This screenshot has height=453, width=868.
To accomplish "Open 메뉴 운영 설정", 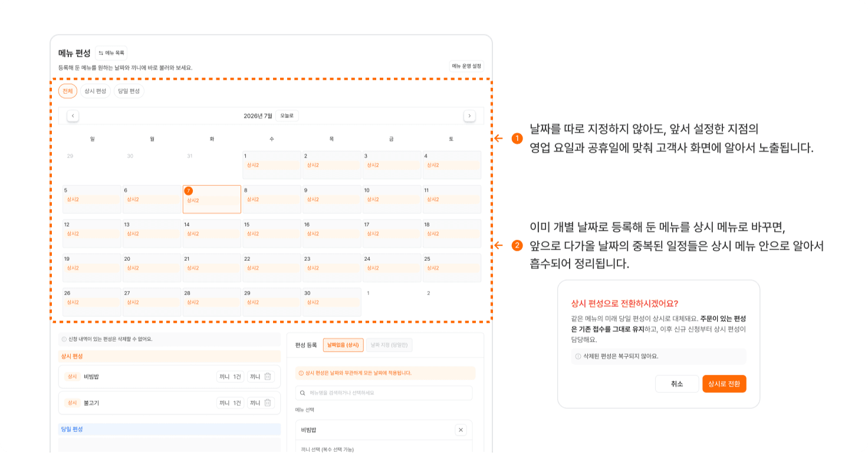I will [x=466, y=66].
